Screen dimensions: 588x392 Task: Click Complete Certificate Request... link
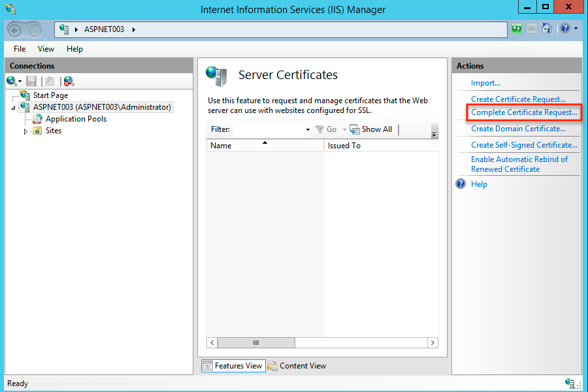[524, 112]
